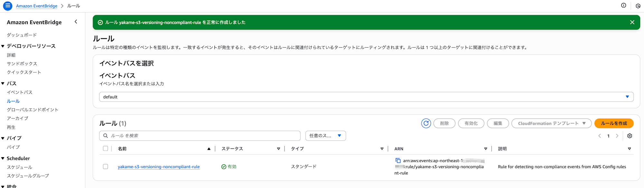644x188 pixels.
Task: Open 詳細 in sidebar
Action: coord(11,55)
